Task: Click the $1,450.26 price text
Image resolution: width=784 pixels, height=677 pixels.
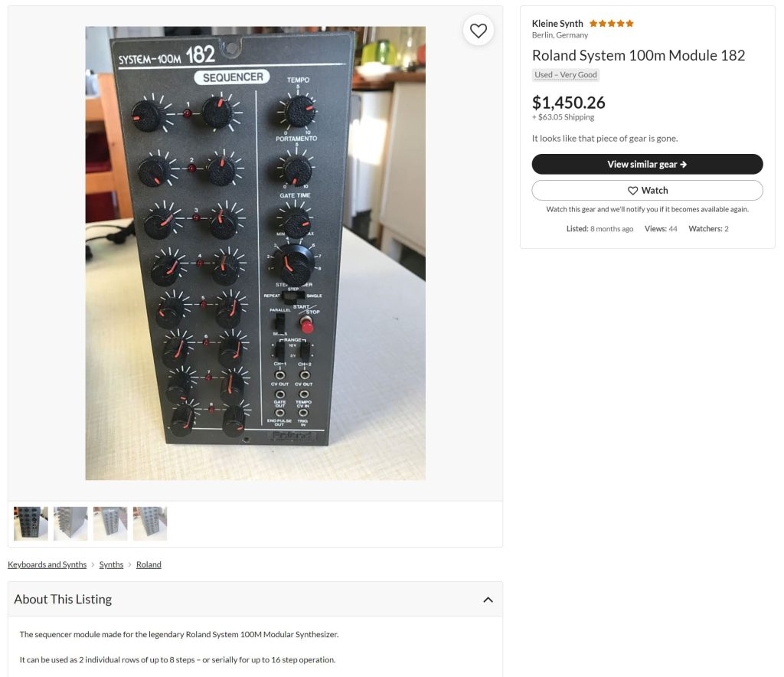Action: point(569,103)
